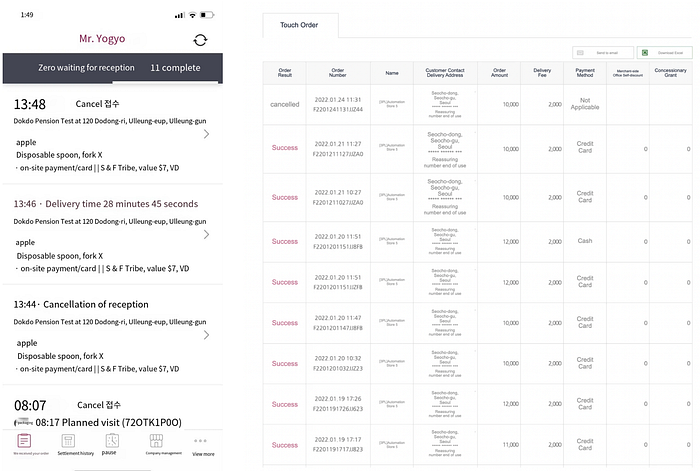Expand the 13:46 Delivery time order chevron

coord(206,234)
